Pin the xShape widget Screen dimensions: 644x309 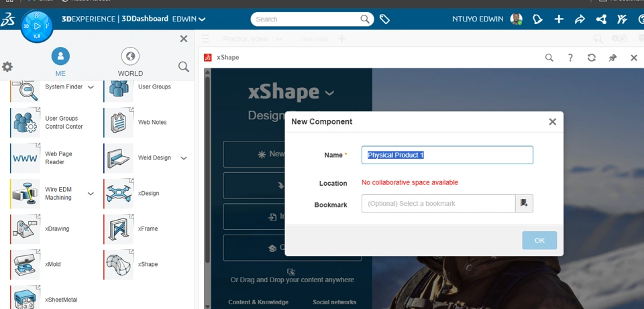[612, 58]
